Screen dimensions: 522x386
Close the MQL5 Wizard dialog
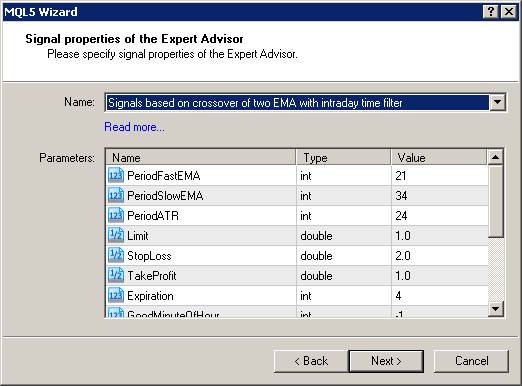click(x=509, y=12)
